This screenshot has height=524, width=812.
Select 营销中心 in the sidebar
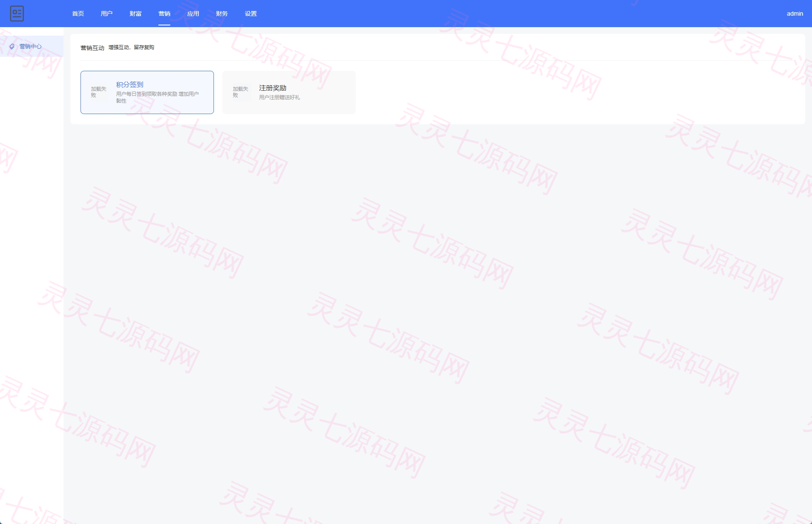click(32, 46)
